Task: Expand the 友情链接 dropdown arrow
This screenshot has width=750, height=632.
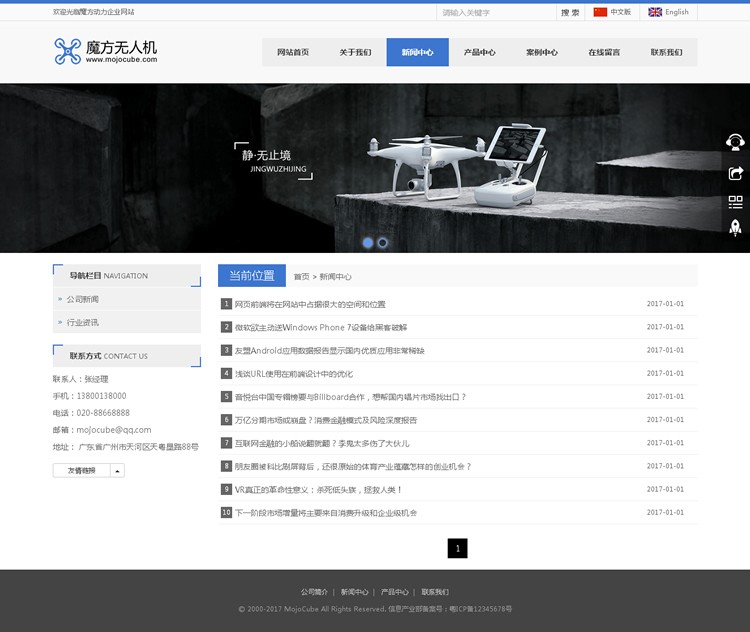Action: point(118,471)
